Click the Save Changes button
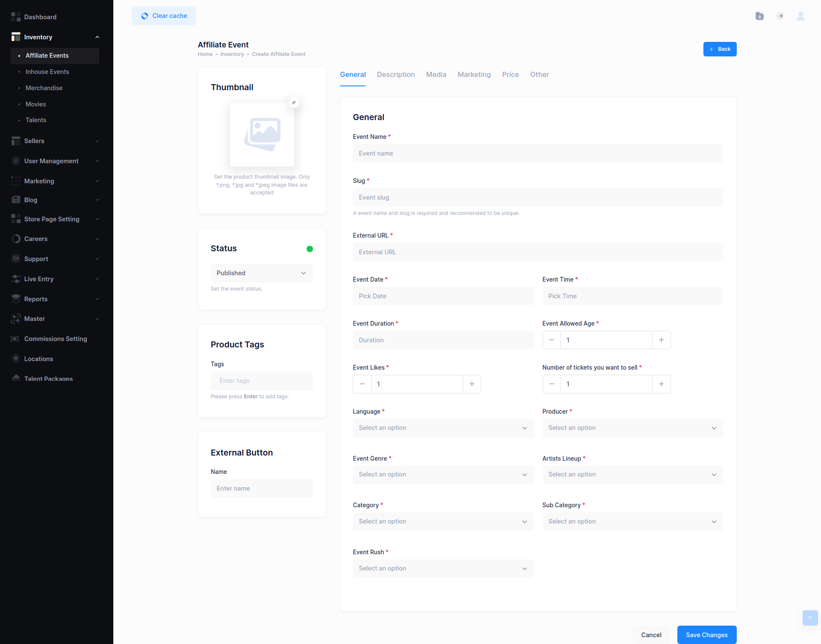The height and width of the screenshot is (644, 821). tap(706, 635)
